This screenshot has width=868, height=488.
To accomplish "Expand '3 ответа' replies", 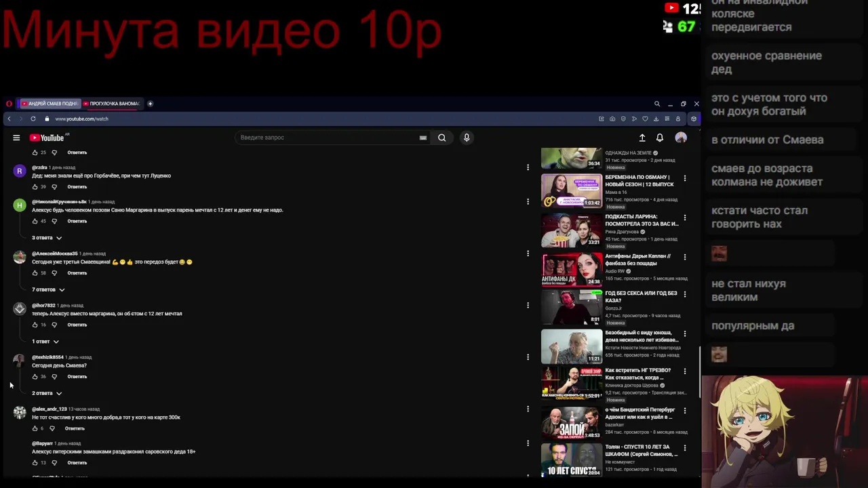I will 47,238.
